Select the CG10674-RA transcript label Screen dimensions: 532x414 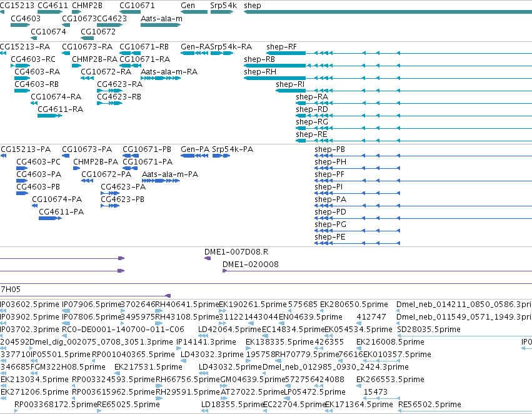pyautogui.click(x=56, y=97)
